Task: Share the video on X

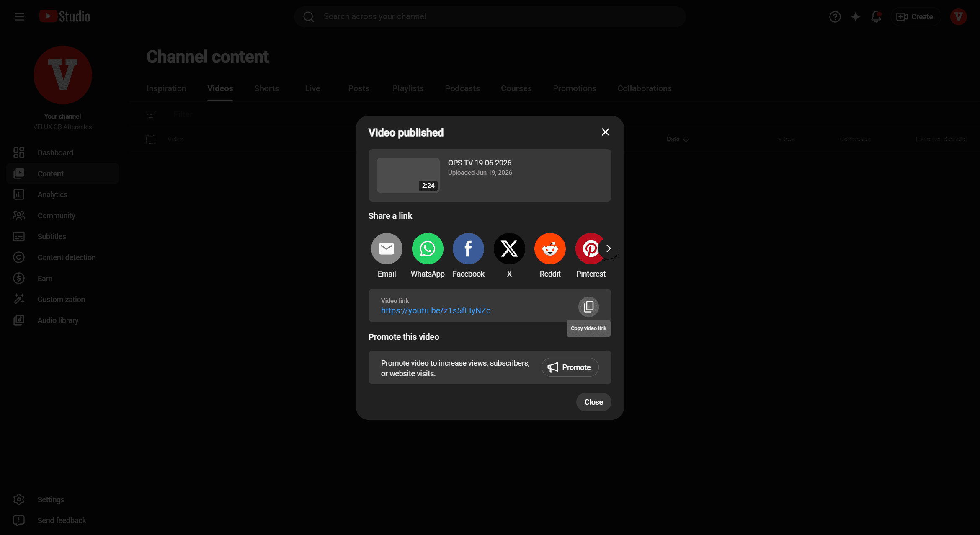Action: point(509,249)
